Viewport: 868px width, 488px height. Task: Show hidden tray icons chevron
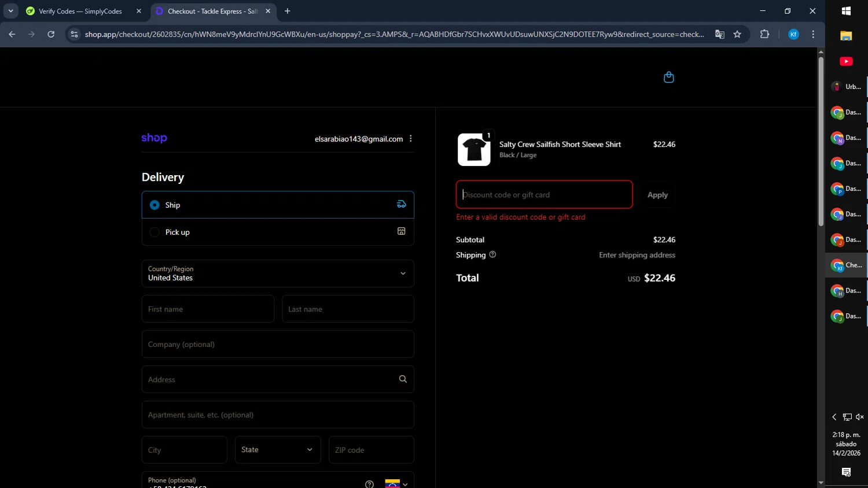click(x=834, y=417)
